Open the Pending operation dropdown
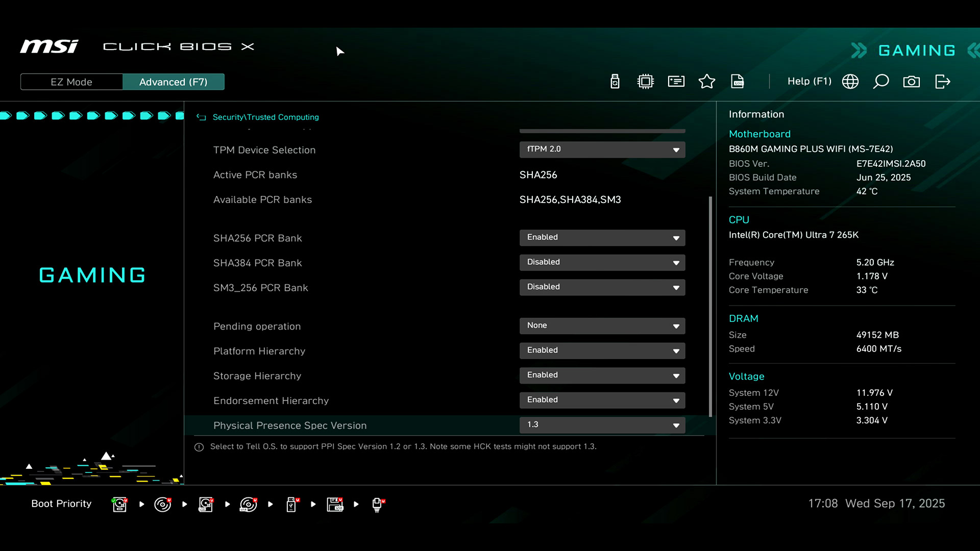This screenshot has width=980, height=551. point(602,325)
